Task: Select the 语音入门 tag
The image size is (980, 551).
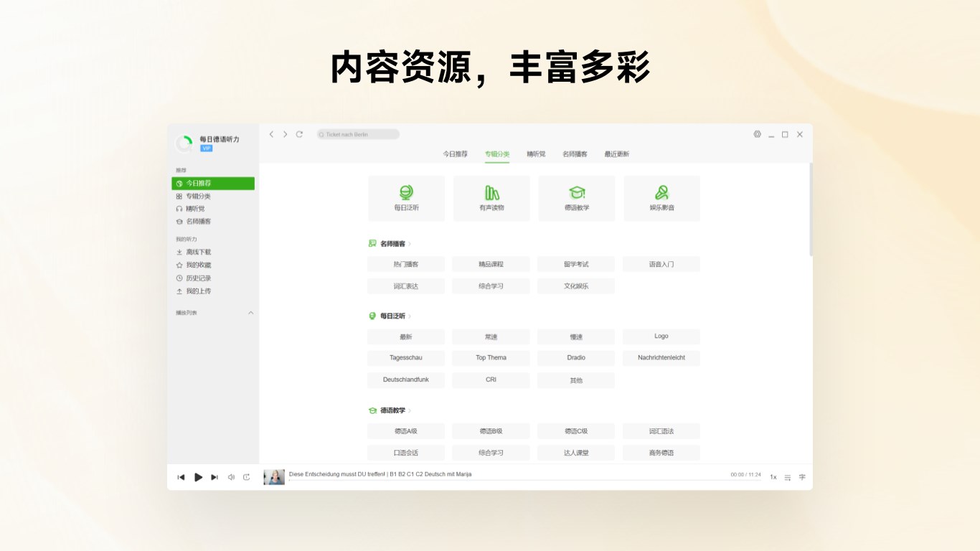Action: [x=661, y=265]
